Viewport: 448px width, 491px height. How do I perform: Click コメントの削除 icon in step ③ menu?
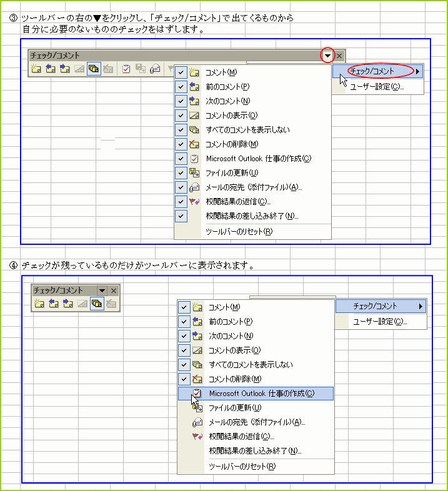(194, 144)
